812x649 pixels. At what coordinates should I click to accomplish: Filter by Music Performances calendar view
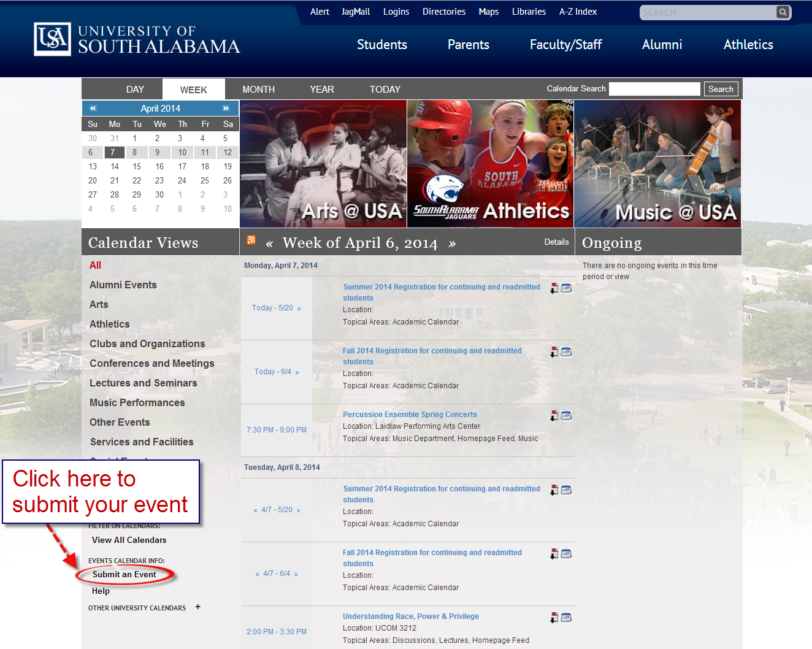point(137,402)
